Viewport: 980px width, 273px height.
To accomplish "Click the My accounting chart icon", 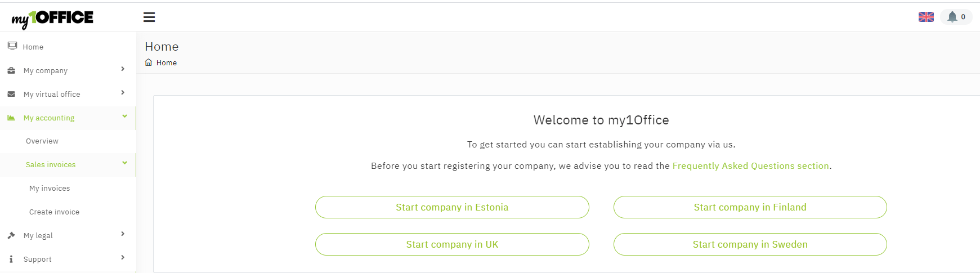I will click(x=11, y=118).
